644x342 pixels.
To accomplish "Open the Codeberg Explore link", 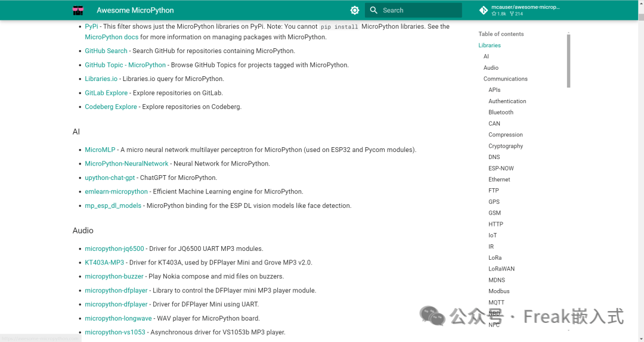I will click(111, 107).
